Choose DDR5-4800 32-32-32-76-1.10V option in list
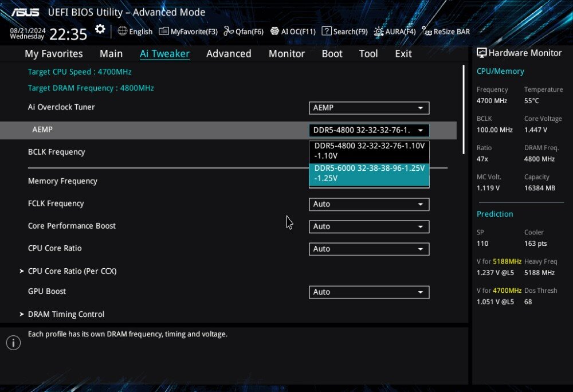 coord(369,151)
